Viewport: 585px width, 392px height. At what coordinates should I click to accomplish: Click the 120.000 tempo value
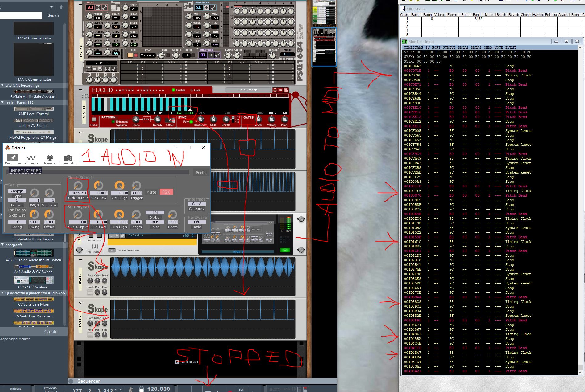158,389
